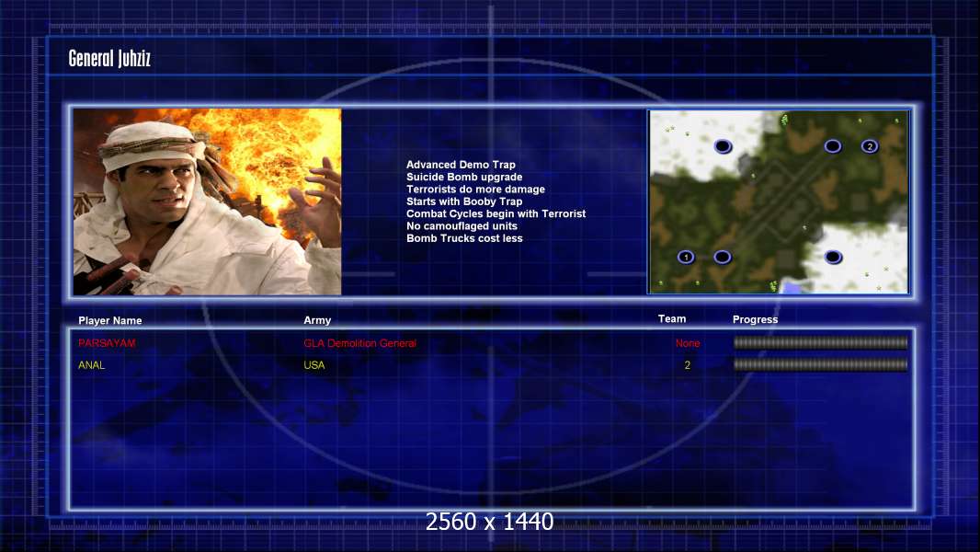Click 'Combat Cycles begin with Terrorist' text

point(496,213)
